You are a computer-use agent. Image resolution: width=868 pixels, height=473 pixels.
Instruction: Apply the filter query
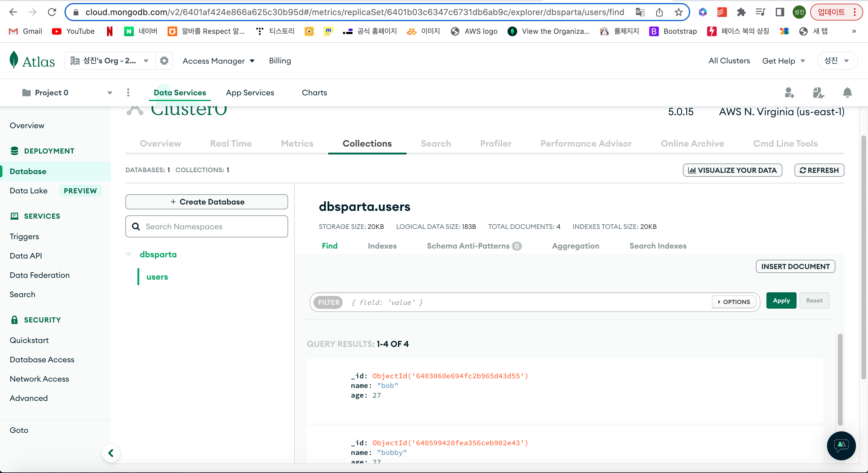click(x=781, y=300)
